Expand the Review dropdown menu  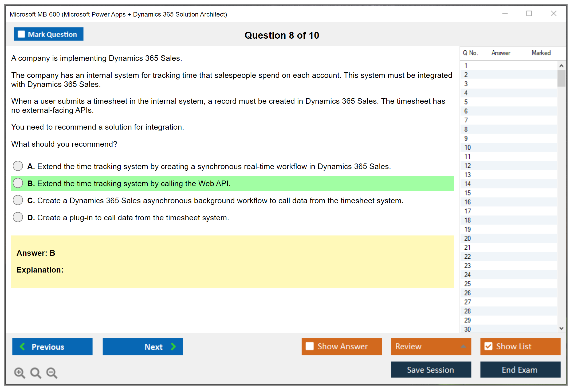pos(463,346)
